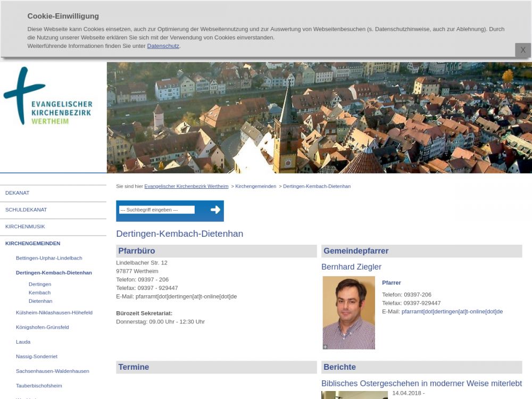The width and height of the screenshot is (532, 399).
Task: Open the Datenschutz link in cookie notice
Action: (x=163, y=46)
